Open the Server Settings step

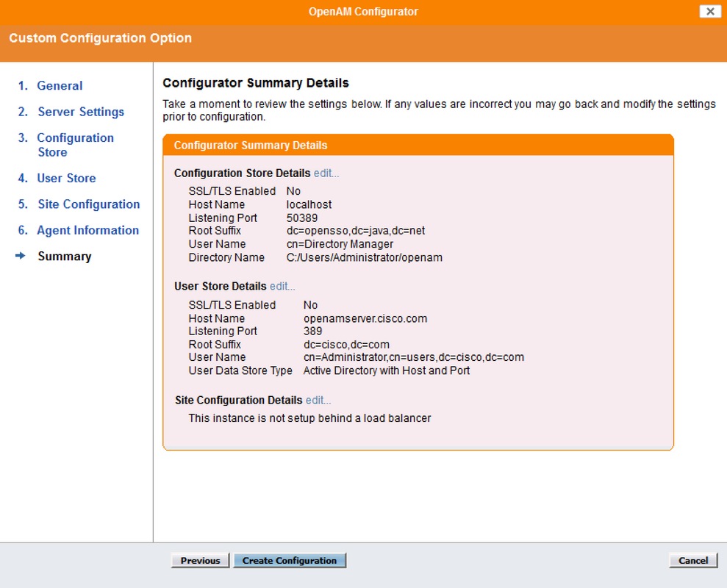pyautogui.click(x=81, y=112)
